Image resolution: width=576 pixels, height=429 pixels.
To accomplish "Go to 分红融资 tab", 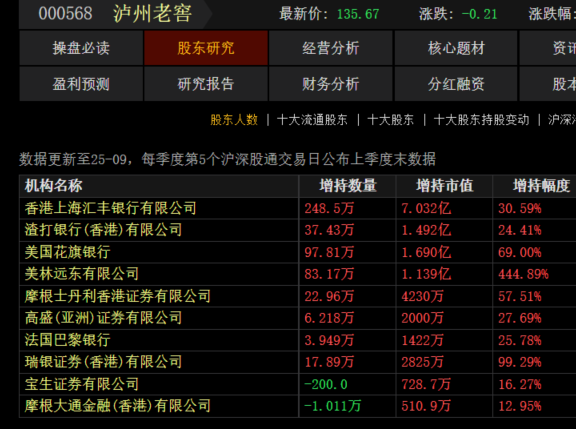I will pos(456,84).
